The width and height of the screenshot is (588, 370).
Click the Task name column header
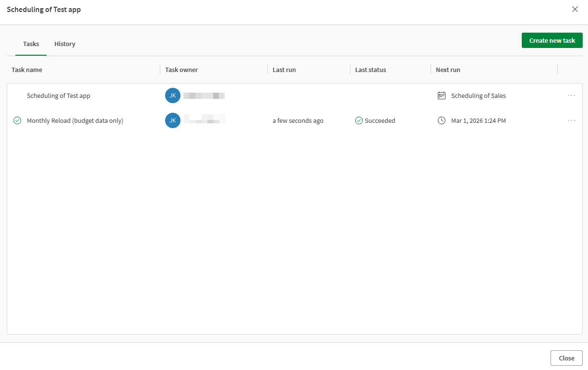click(x=27, y=70)
